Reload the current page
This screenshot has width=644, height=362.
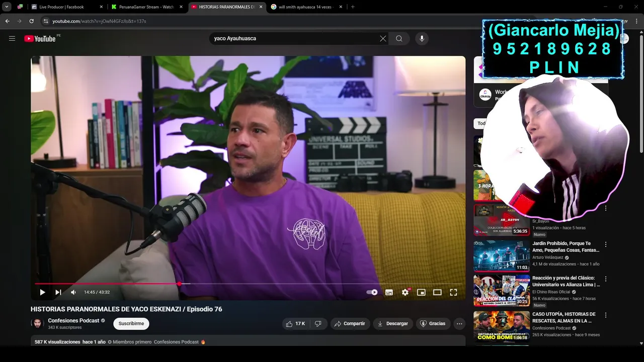coord(31,21)
